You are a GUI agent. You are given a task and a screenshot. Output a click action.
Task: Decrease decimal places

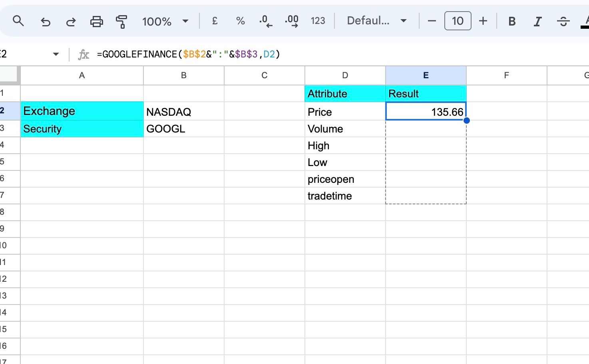pos(265,21)
